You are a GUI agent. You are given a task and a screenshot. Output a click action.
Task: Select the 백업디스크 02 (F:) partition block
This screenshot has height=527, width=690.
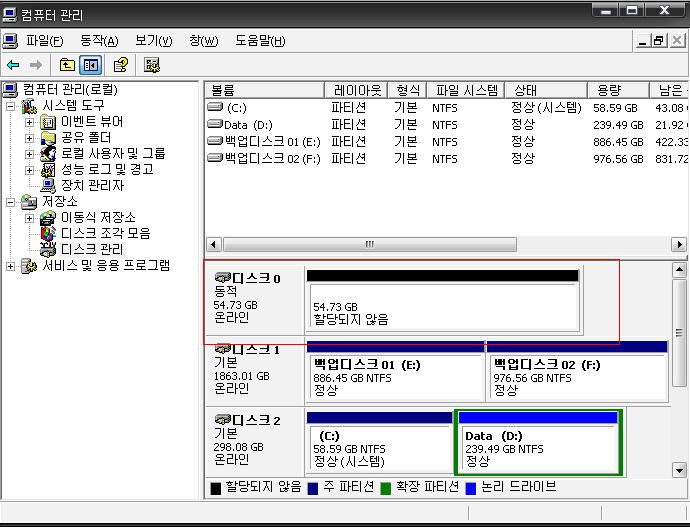pos(577,371)
